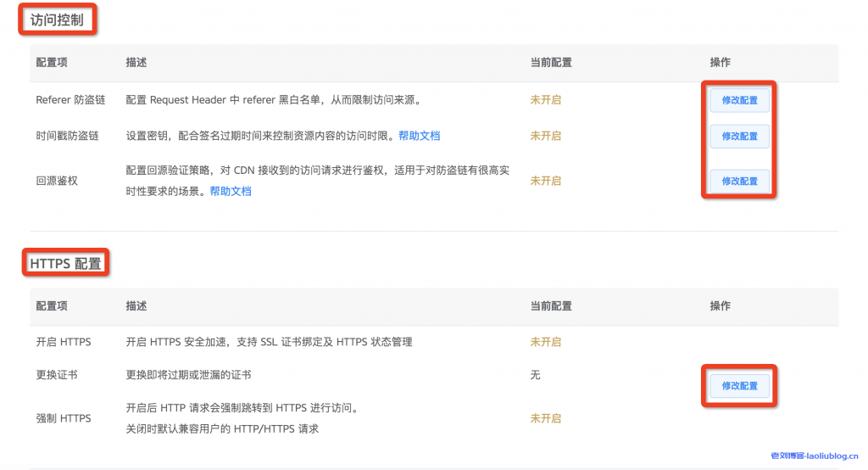
Task: Click 修改配置 in the 时间戳防盗链 row
Action: tap(739, 136)
